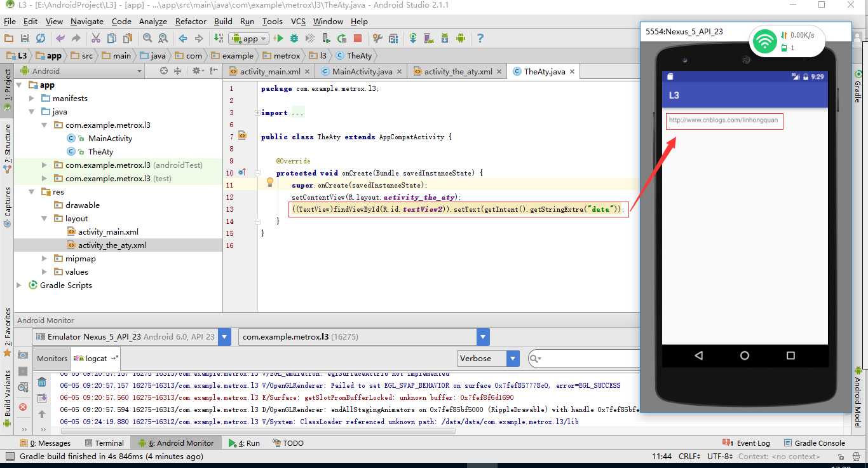Click the Undo arrow in toolbar
The image size is (868, 468).
coord(61,38)
